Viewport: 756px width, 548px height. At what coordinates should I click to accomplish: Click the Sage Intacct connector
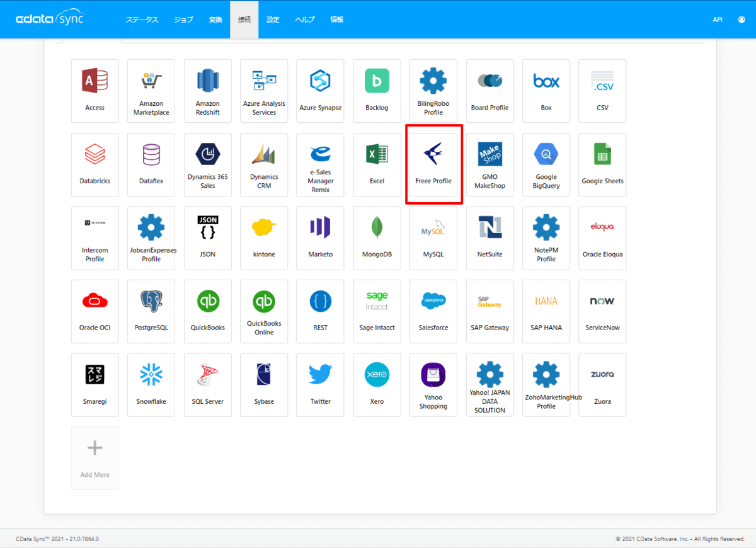pos(377,311)
